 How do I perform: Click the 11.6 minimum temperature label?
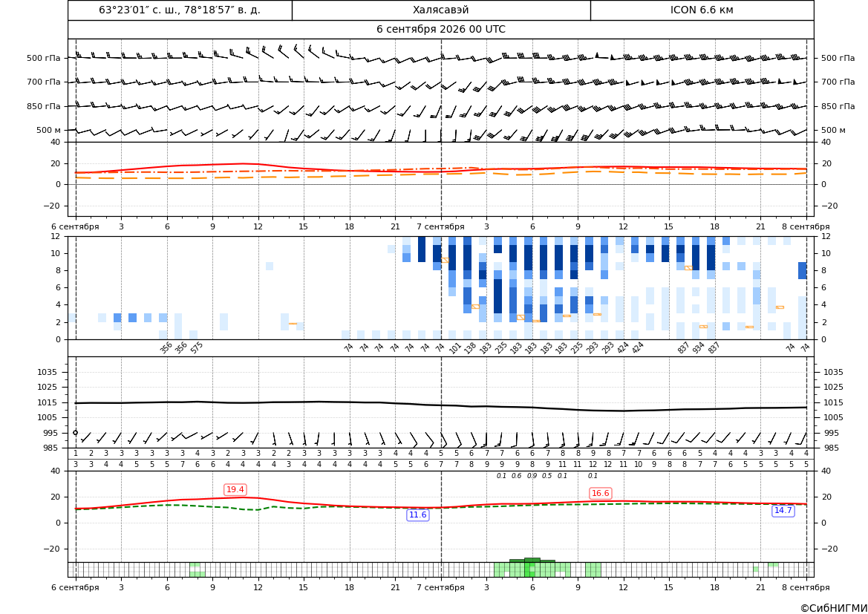click(417, 515)
